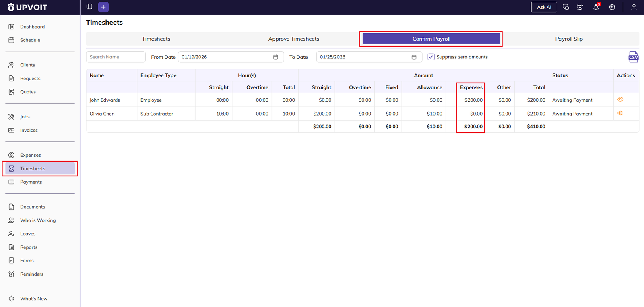Open the settings gear icon
The height and width of the screenshot is (307, 644).
(x=612, y=7)
